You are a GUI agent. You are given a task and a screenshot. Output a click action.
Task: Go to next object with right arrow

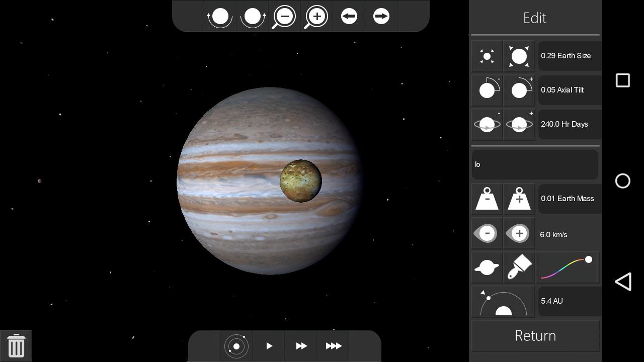tap(381, 17)
